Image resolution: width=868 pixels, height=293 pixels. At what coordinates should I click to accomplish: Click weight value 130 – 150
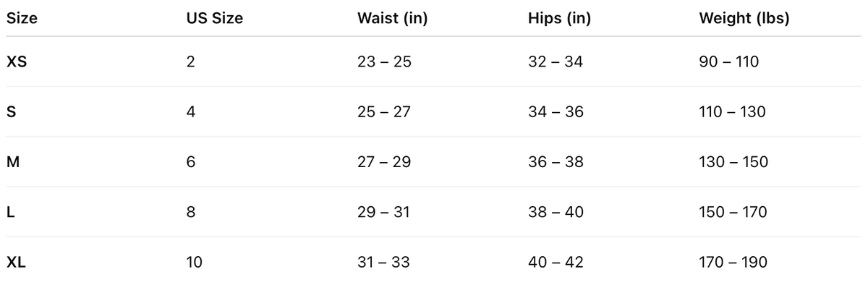pyautogui.click(x=733, y=162)
